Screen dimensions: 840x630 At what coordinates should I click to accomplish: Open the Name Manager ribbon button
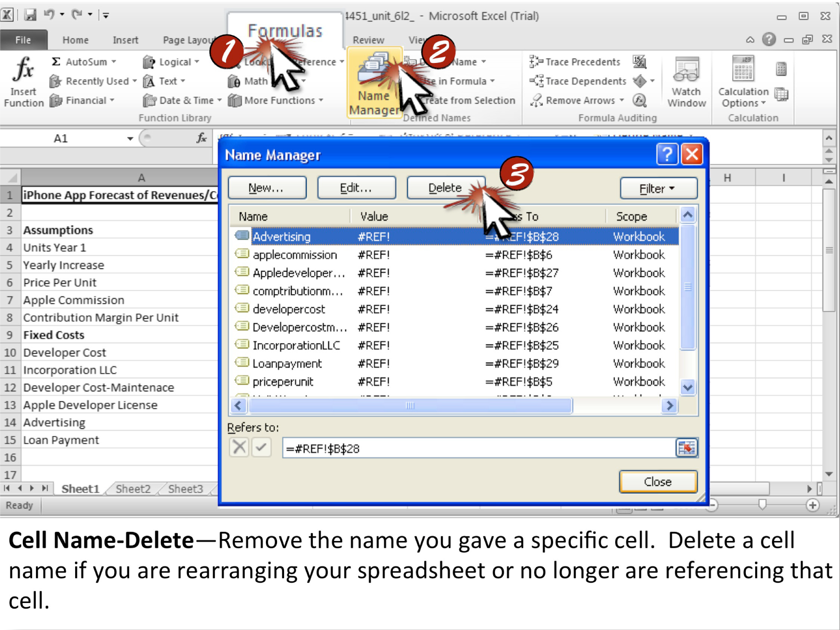point(374,84)
